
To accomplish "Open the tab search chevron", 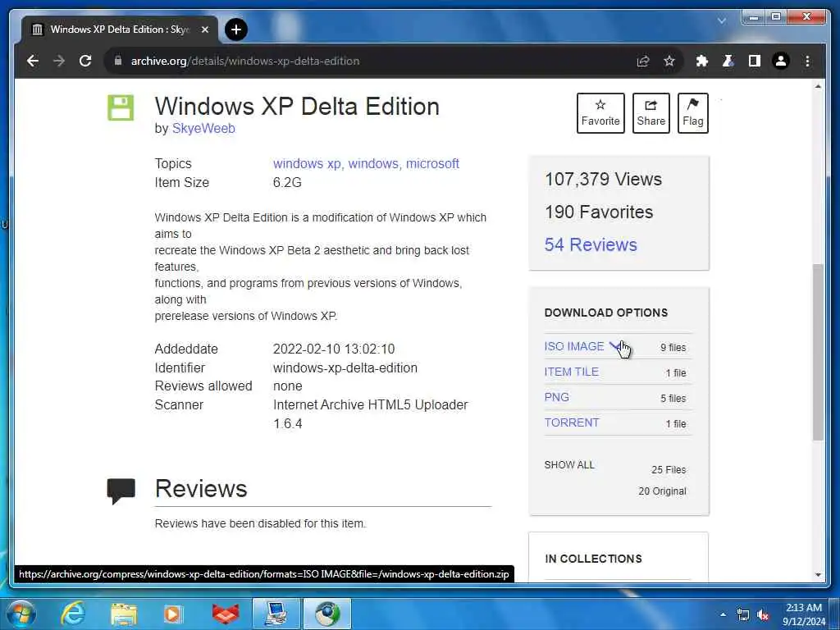I will tap(722, 21).
